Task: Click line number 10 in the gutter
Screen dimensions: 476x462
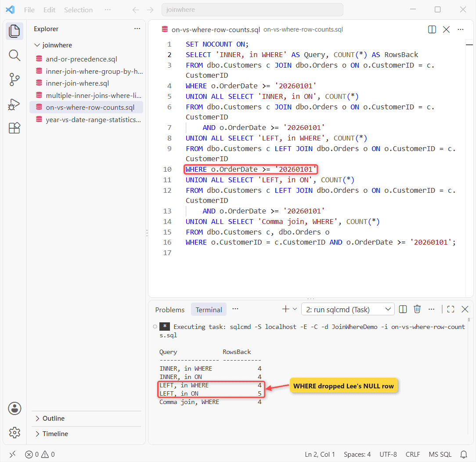Action: (x=167, y=170)
